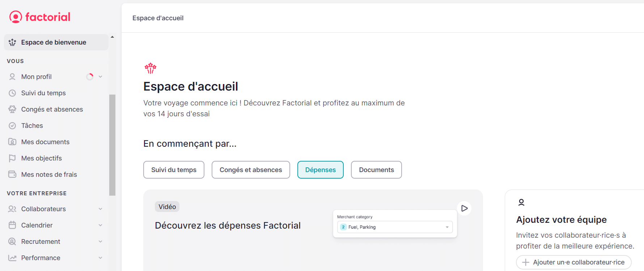Expand the Calendrier submenu chevron
The height and width of the screenshot is (271, 644).
(x=101, y=225)
